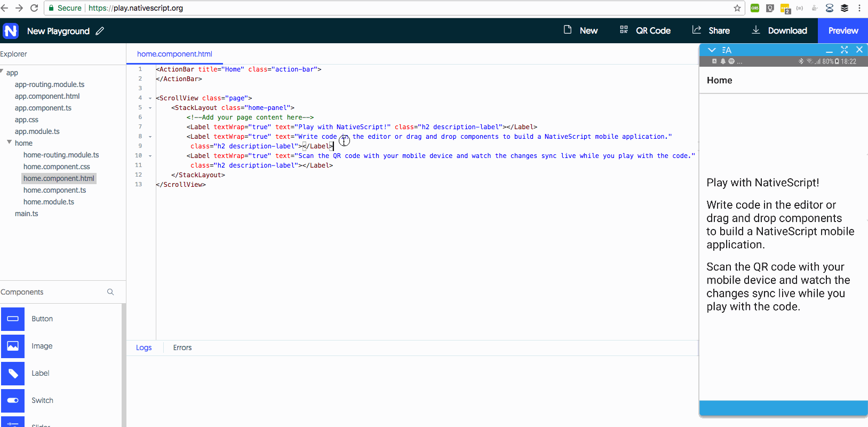
Task: Click the QR Code grid icon
Action: tap(624, 30)
